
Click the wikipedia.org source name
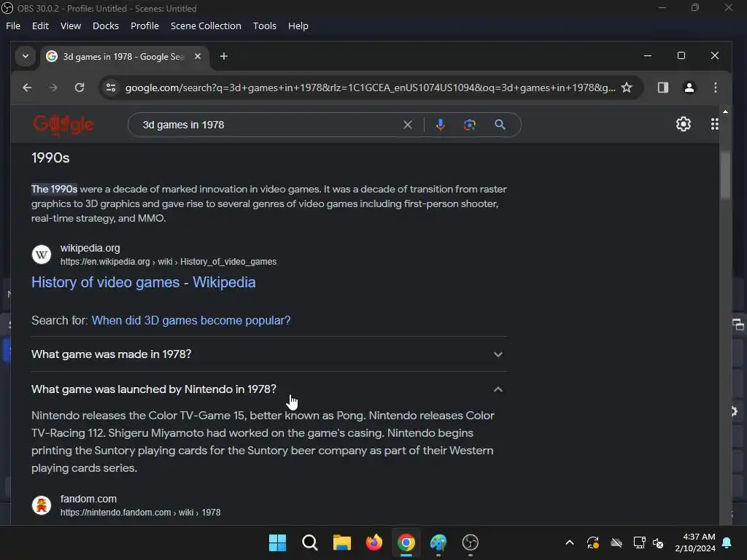click(x=90, y=248)
